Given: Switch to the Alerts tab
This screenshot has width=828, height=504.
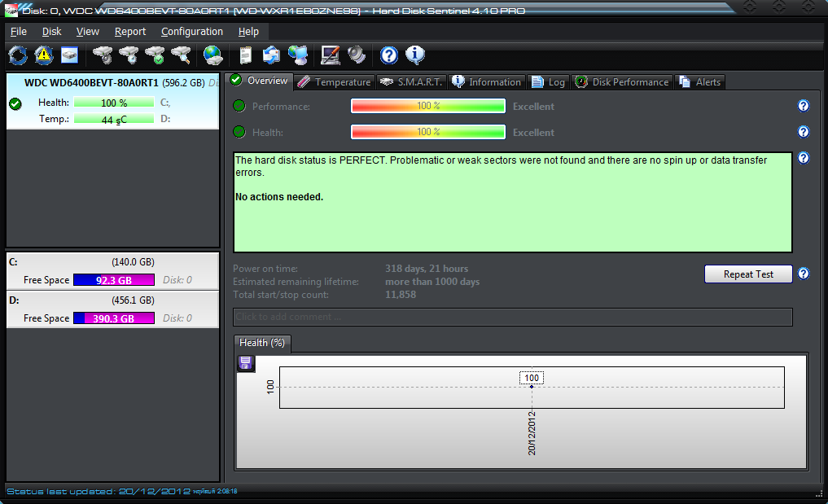Looking at the screenshot, I should coord(700,82).
